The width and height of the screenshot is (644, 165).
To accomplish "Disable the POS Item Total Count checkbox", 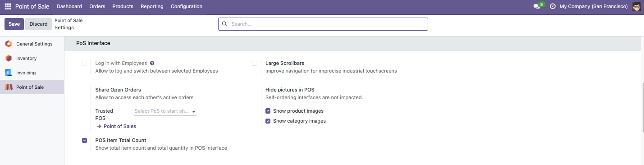I will click(84, 140).
